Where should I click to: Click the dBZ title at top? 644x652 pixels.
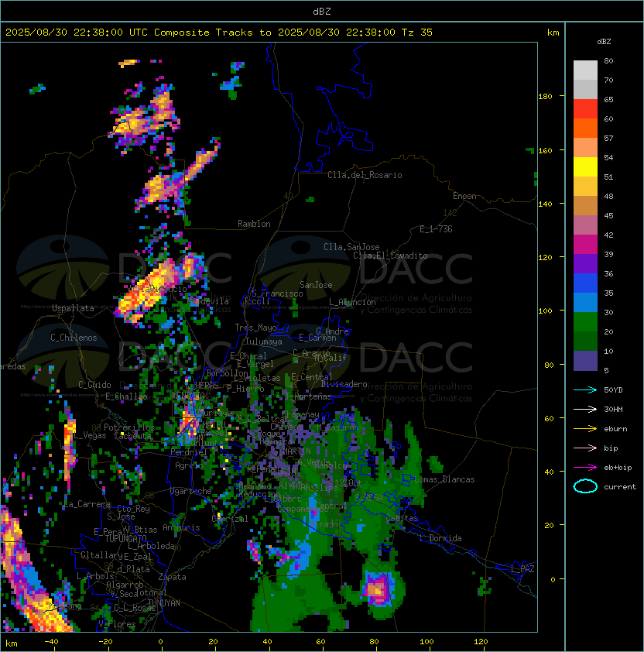322,11
